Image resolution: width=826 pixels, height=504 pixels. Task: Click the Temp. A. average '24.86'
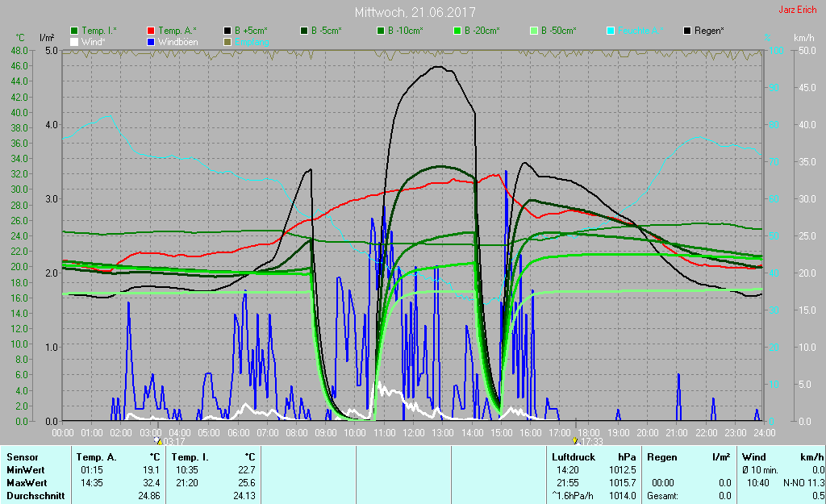click(149, 496)
